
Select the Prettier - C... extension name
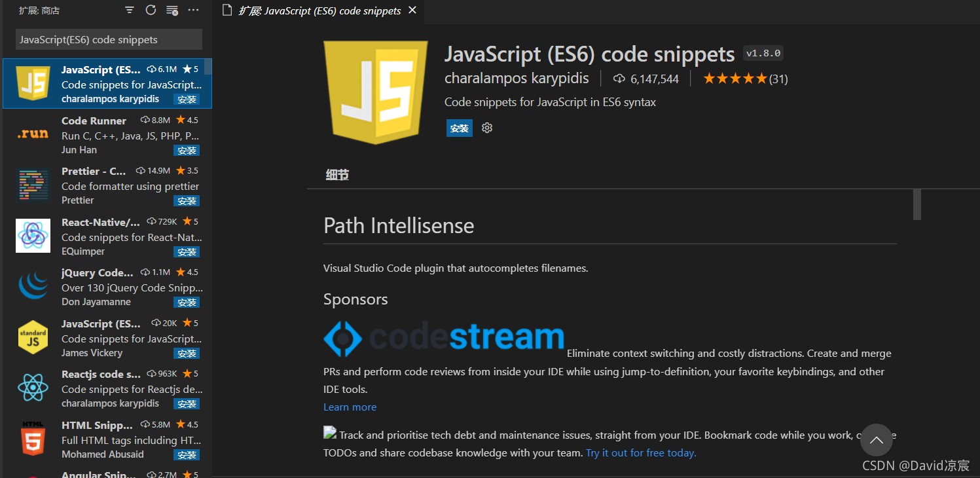[94, 171]
